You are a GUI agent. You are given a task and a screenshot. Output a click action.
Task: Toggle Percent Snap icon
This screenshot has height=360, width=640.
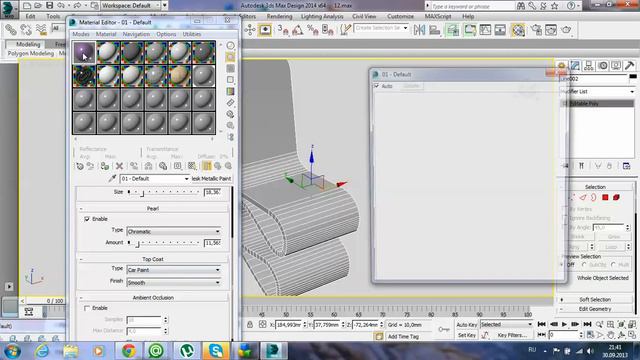(x=313, y=30)
